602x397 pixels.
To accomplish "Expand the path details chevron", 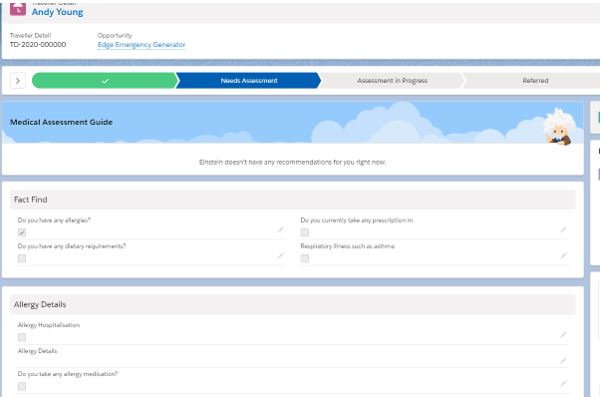I will (18, 81).
